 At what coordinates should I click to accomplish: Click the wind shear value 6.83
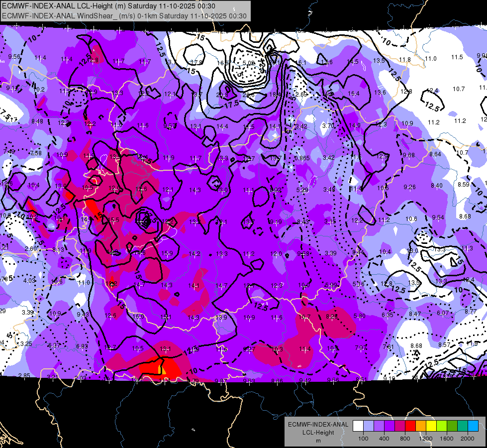(82, 346)
